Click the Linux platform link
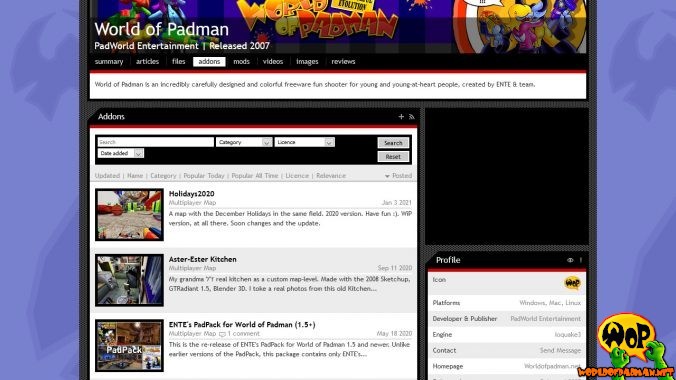 [573, 303]
